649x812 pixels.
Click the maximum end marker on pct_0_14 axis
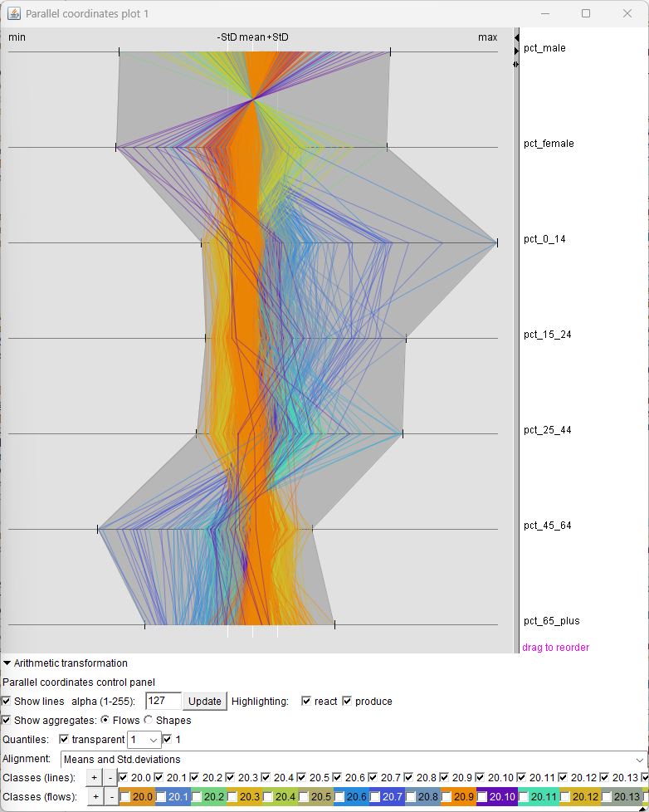pos(497,242)
